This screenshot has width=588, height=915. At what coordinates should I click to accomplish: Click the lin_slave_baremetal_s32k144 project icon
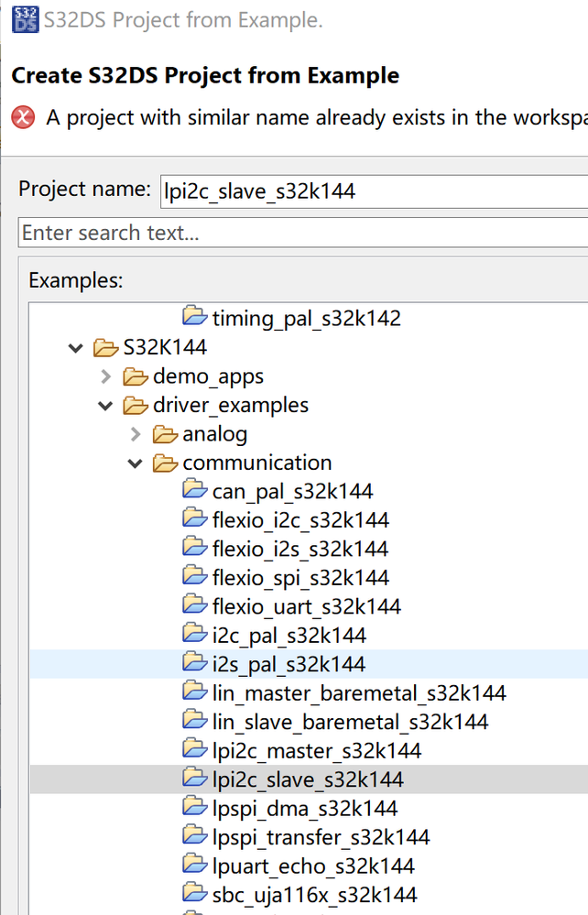coord(195,720)
